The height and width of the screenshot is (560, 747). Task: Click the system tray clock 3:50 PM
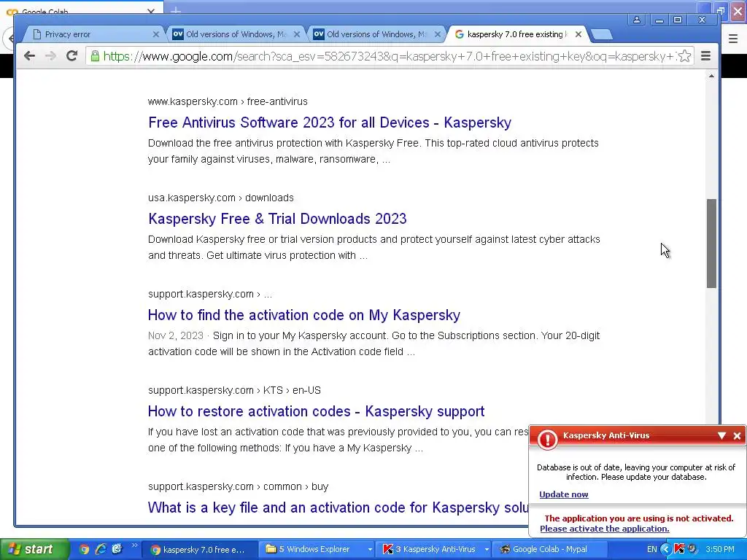tap(720, 549)
